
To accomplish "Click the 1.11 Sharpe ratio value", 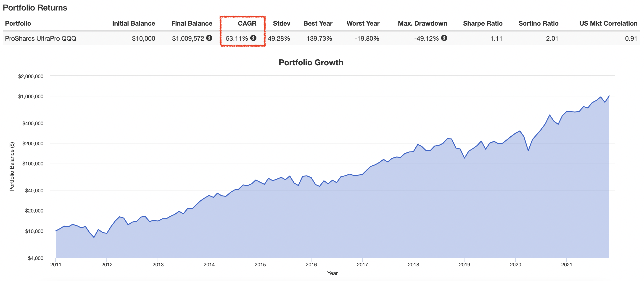I will (x=496, y=39).
